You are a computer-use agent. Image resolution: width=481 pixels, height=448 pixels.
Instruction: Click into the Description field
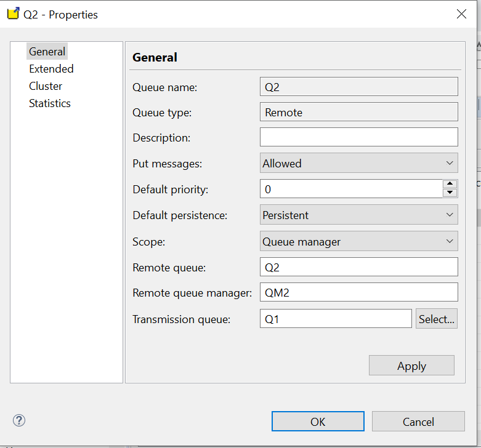(x=358, y=137)
